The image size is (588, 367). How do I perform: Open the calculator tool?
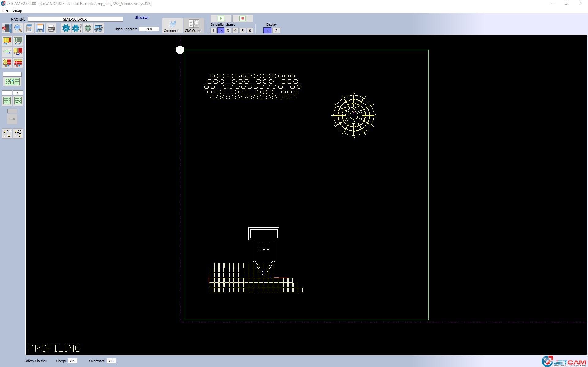click(x=29, y=28)
